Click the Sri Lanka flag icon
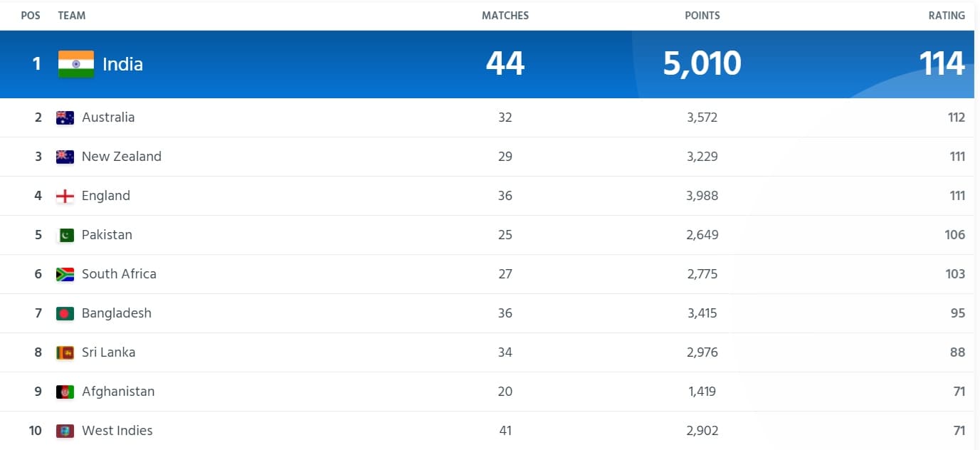Viewport: 980px width, 450px height. [x=65, y=353]
